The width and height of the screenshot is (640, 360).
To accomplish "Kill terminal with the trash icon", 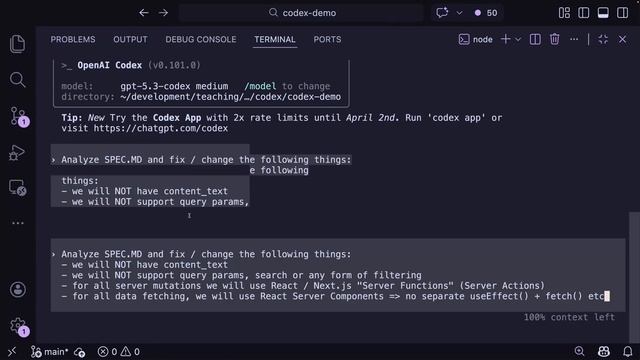I will [x=554, y=39].
